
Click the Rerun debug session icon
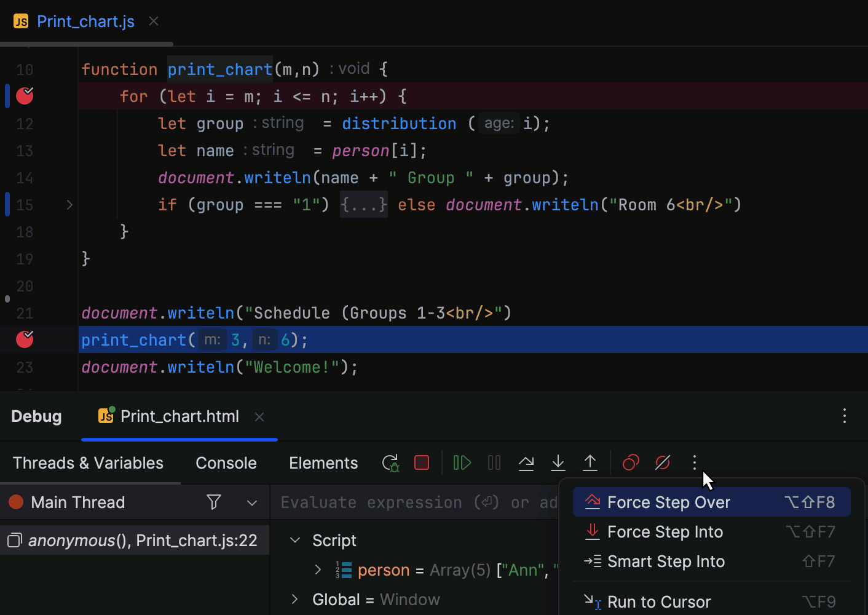[390, 463]
